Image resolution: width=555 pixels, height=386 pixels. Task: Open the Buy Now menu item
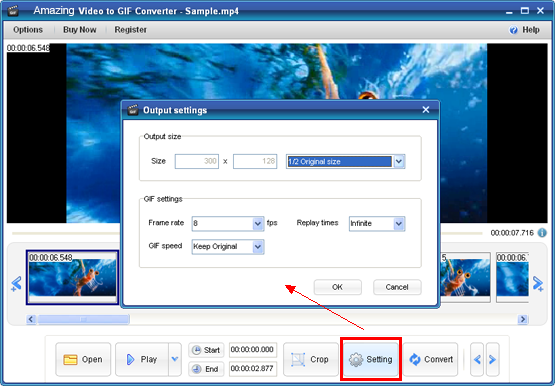coord(80,30)
